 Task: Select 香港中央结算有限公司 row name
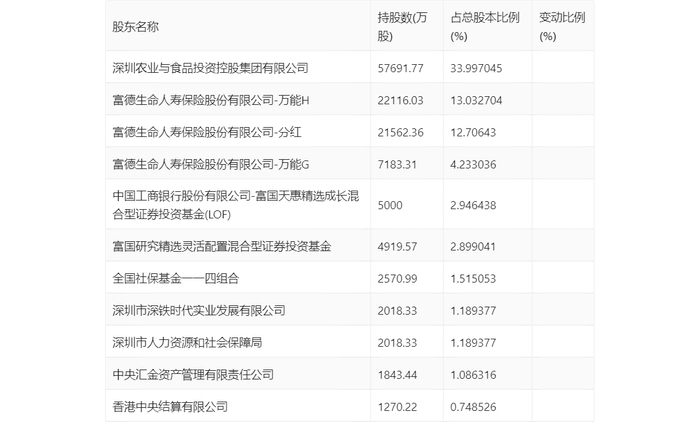point(170,407)
